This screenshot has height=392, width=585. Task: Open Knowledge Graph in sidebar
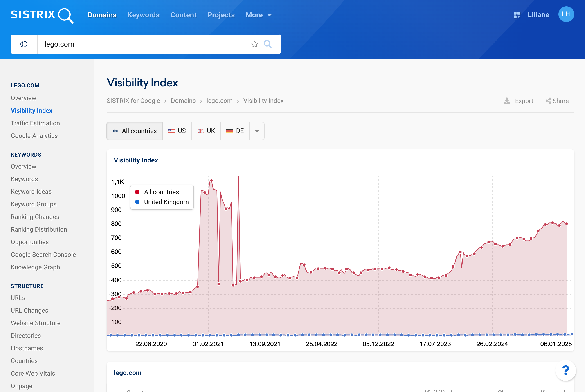(35, 267)
